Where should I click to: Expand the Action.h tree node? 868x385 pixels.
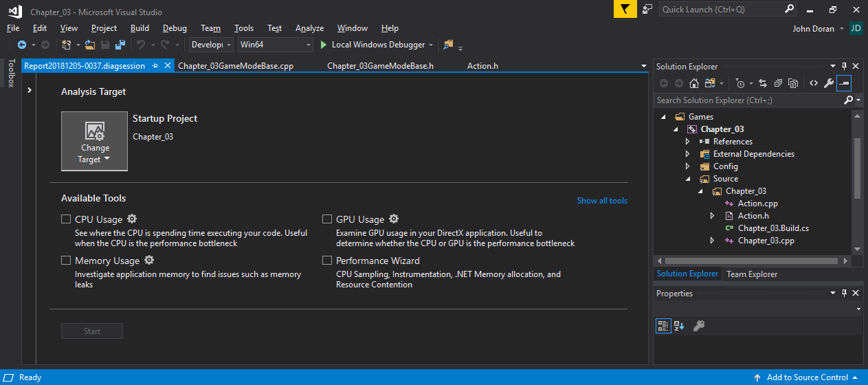point(713,216)
